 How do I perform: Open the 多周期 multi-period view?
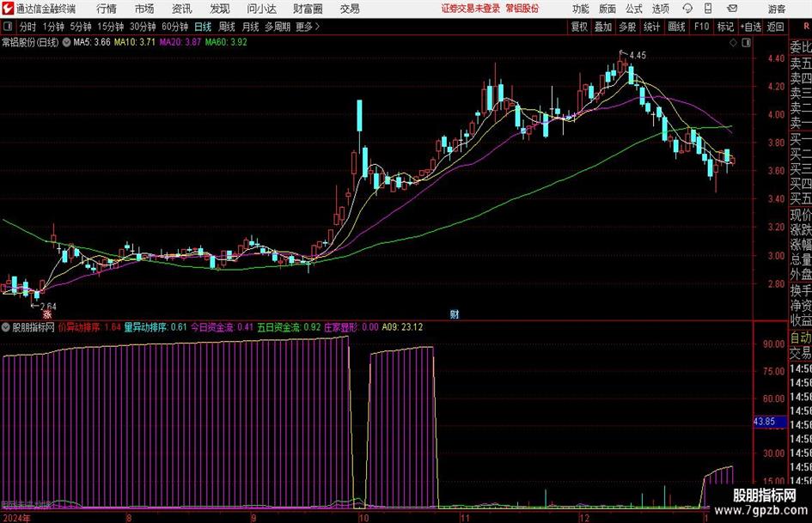click(x=277, y=27)
